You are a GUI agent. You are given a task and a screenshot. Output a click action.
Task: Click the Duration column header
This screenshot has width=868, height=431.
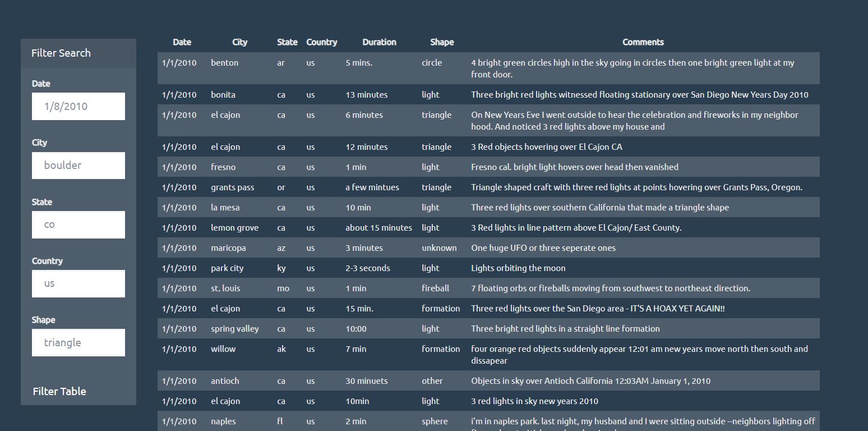379,42
